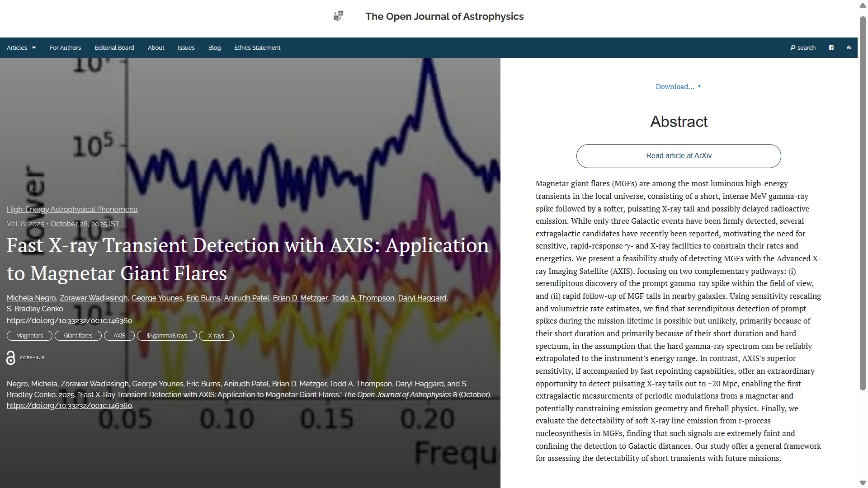Click the journal logo icon
This screenshot has height=488, width=868.
tap(338, 16)
